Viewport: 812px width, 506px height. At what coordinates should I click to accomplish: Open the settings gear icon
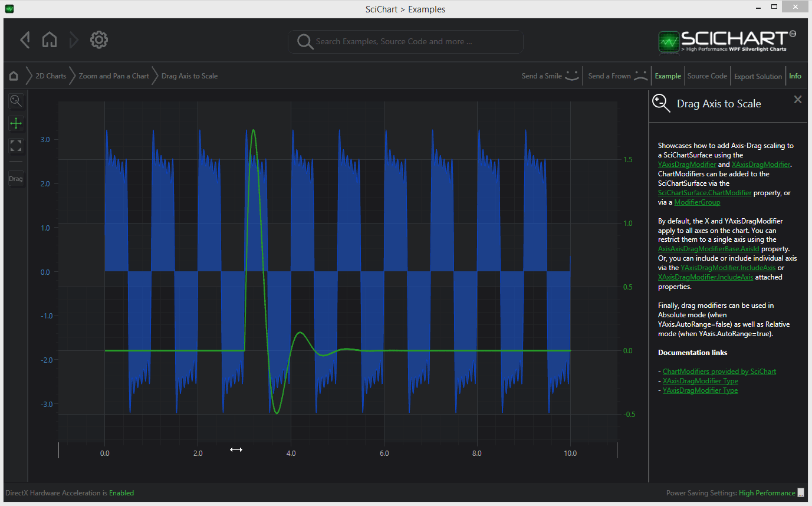[98, 40]
